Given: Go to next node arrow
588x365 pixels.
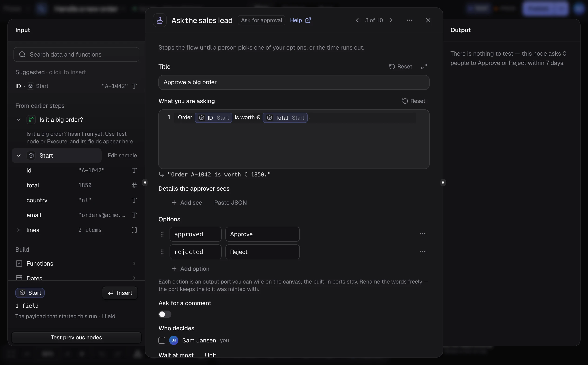Looking at the screenshot, I should [x=391, y=20].
